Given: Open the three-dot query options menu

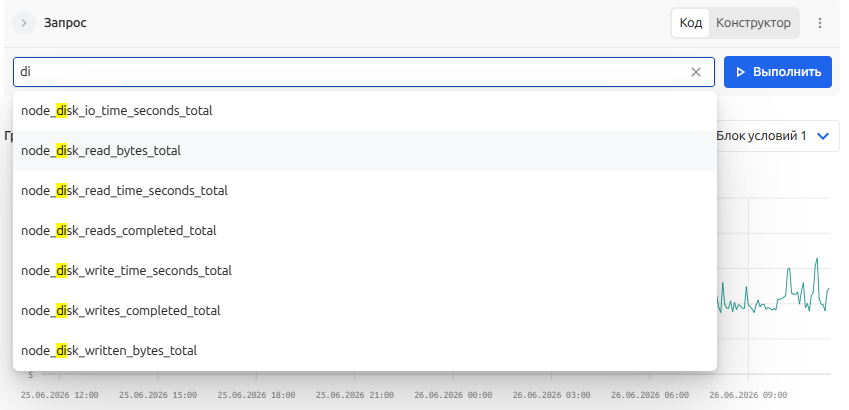Looking at the screenshot, I should click(820, 23).
